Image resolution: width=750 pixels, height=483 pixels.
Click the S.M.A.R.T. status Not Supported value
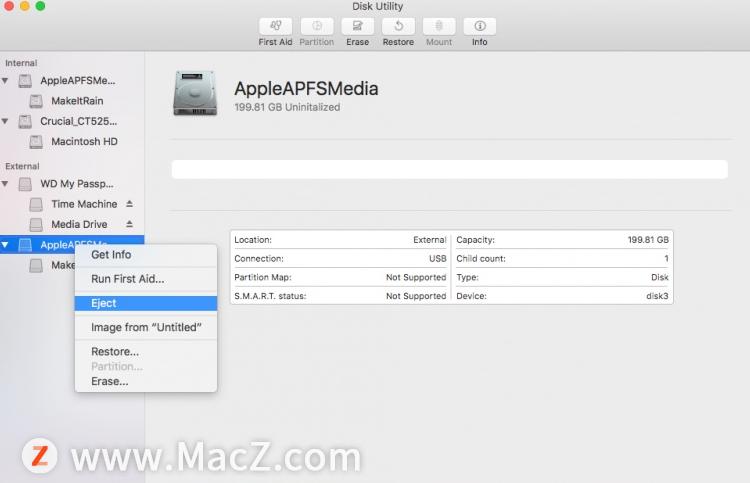[416, 296]
